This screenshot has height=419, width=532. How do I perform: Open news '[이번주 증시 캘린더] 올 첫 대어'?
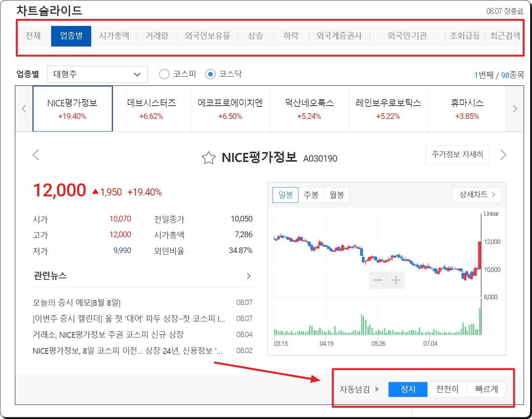click(129, 319)
